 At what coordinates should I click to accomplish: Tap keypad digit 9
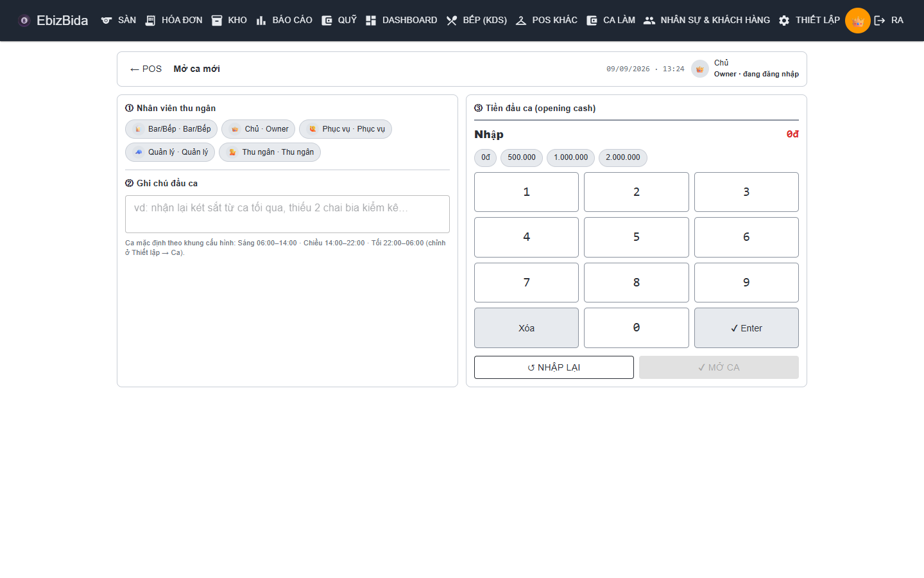746,283
